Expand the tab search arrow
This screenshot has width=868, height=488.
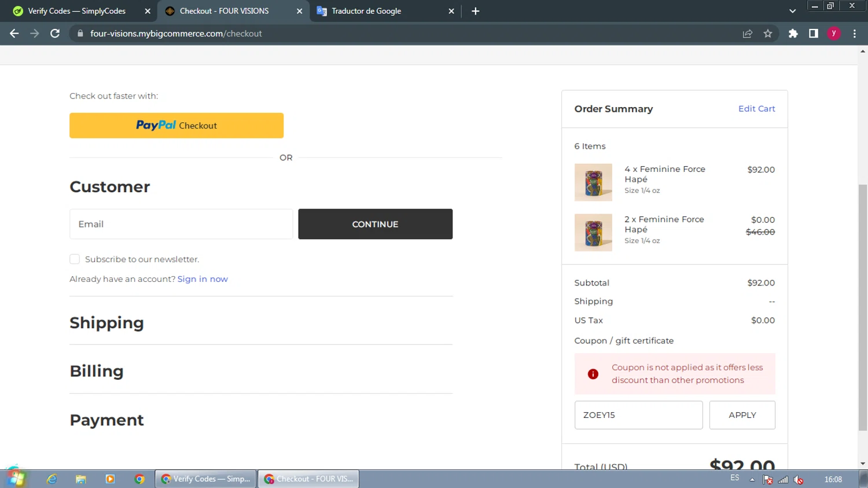(793, 11)
